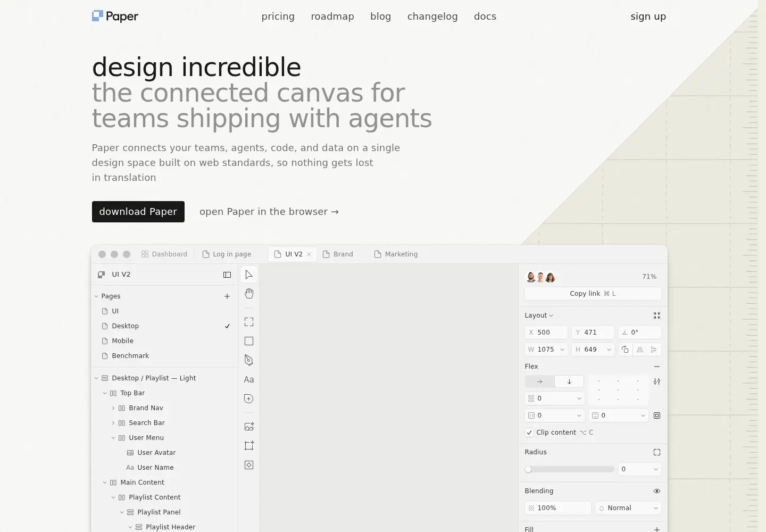Click the rotate 90 degrees icon
The height and width of the screenshot is (532, 766).
(x=625, y=350)
